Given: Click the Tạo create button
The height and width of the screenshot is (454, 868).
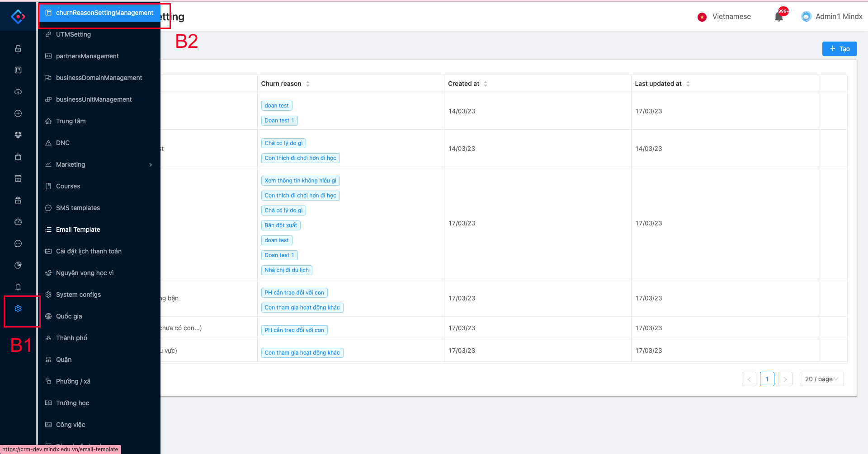Looking at the screenshot, I should 840,49.
